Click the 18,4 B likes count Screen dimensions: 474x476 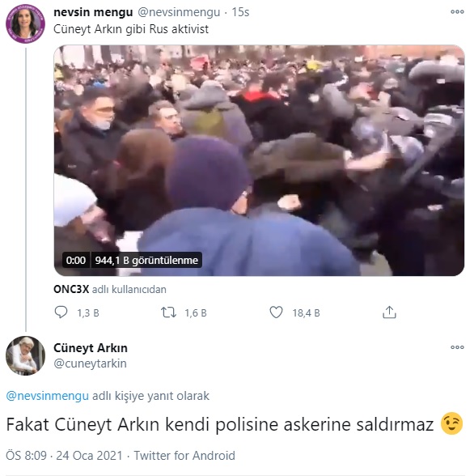306,312
